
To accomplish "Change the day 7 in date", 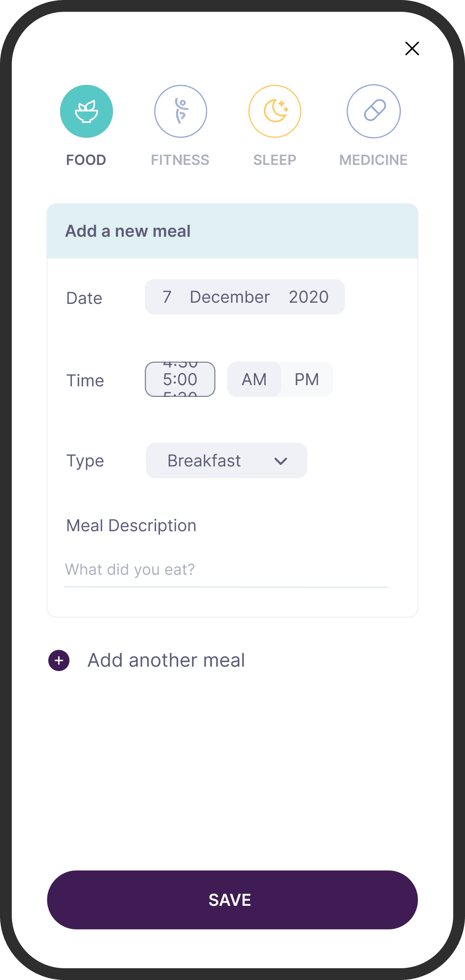I will [167, 297].
